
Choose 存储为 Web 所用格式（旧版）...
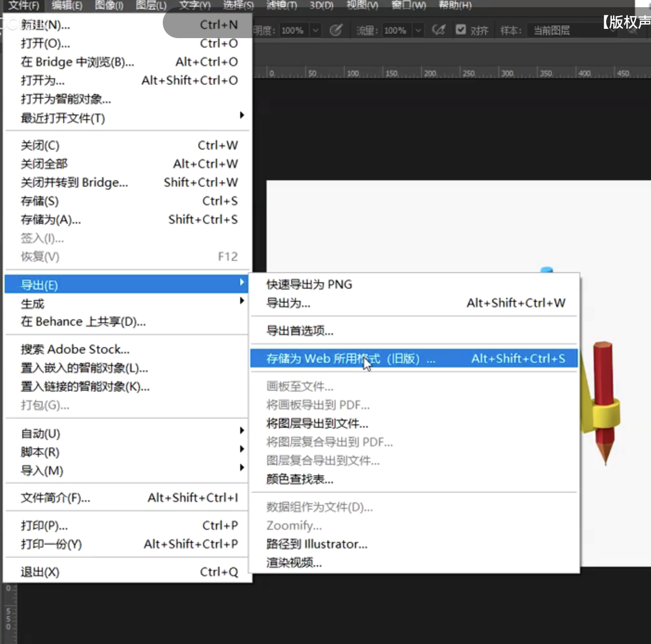tap(414, 359)
